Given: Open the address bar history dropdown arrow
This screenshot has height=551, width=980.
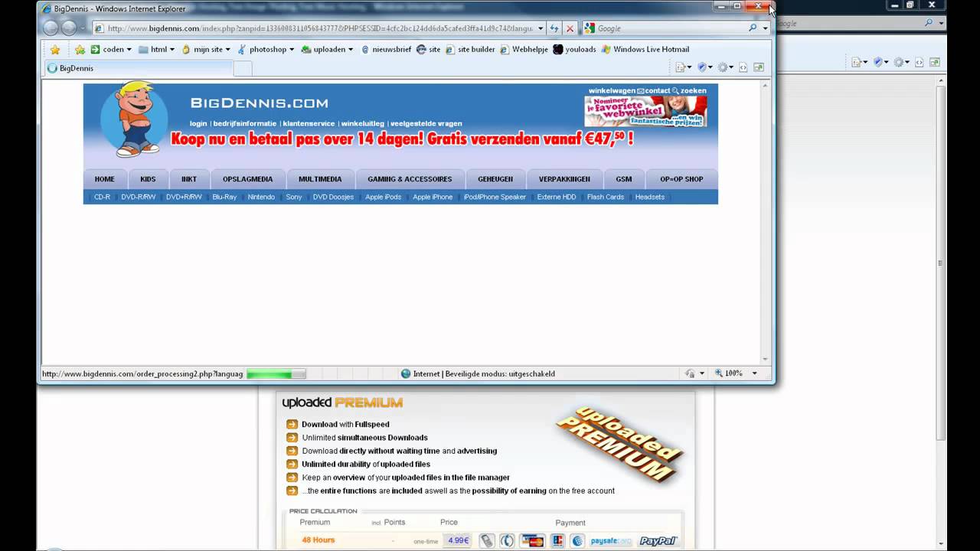Looking at the screenshot, I should click(541, 28).
